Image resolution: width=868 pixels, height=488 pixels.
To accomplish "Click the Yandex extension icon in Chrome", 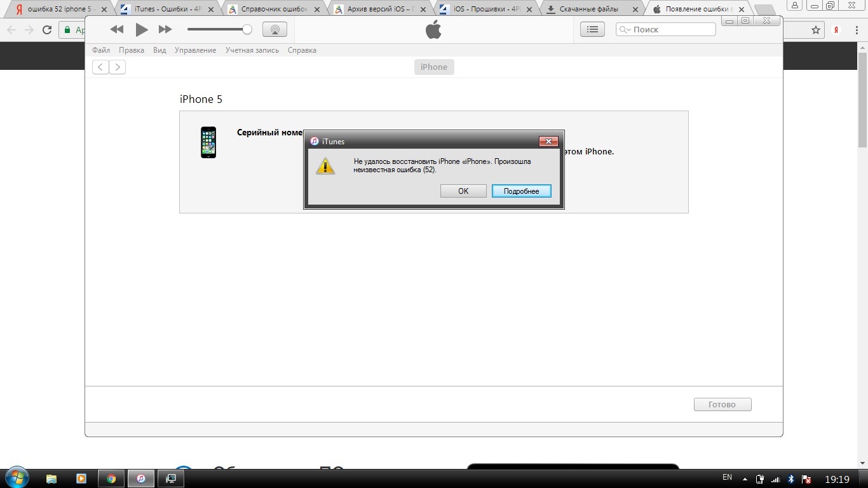I will (837, 30).
